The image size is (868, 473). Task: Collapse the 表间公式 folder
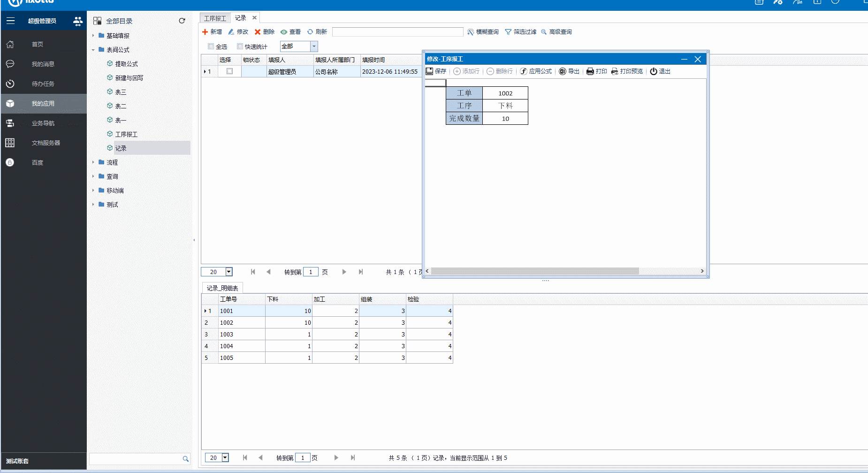93,50
